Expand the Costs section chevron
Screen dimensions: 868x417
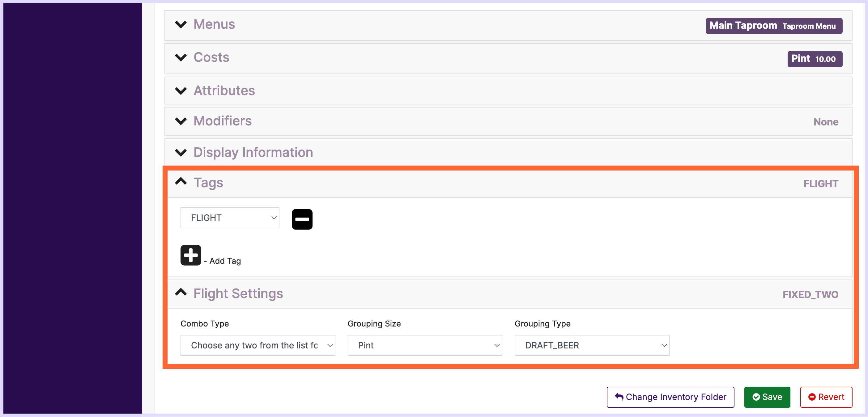tap(181, 57)
